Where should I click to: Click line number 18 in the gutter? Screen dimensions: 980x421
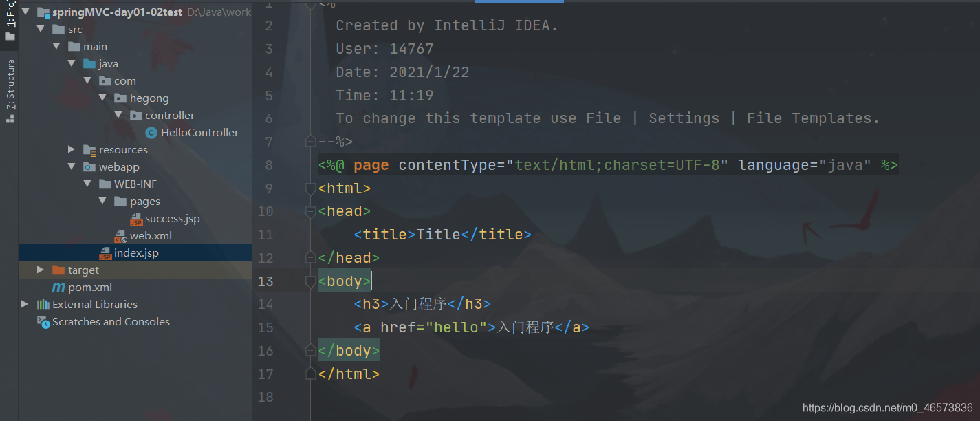pyautogui.click(x=265, y=397)
